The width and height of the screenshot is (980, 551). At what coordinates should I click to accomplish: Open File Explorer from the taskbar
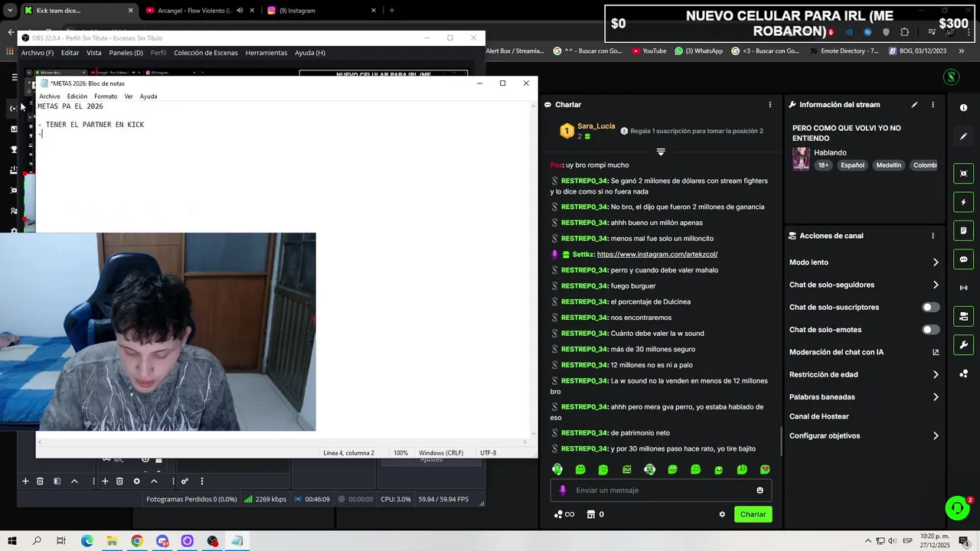point(112,541)
